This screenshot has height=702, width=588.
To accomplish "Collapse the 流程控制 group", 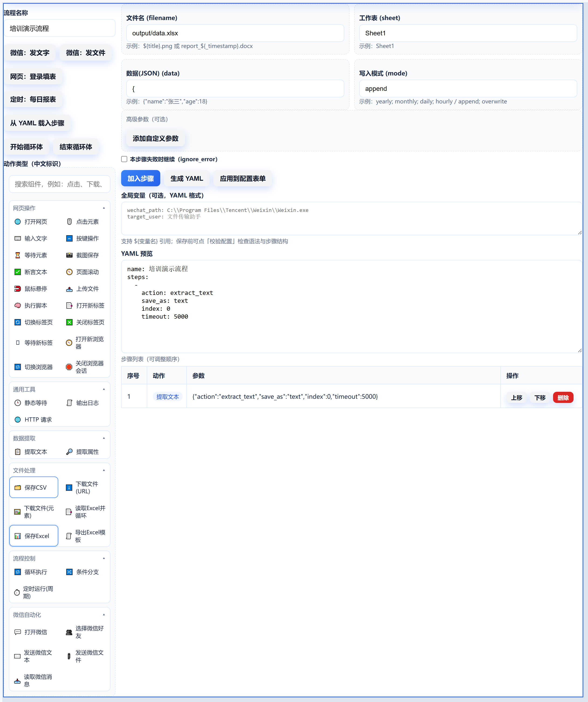I will point(104,558).
